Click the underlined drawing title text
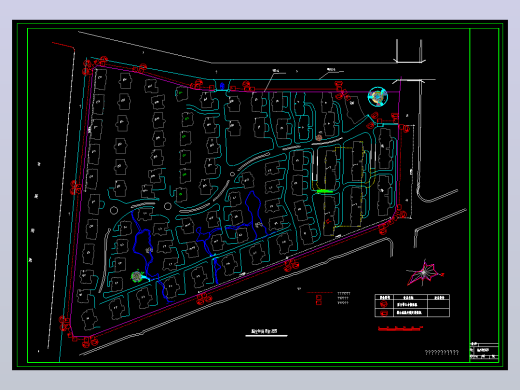This screenshot has height=390, width=520. click(264, 331)
